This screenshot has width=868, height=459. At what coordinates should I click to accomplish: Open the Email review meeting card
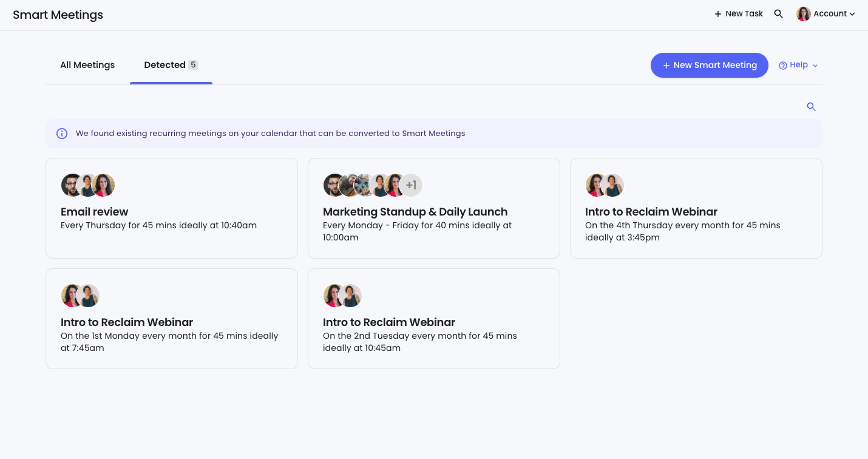pos(172,208)
